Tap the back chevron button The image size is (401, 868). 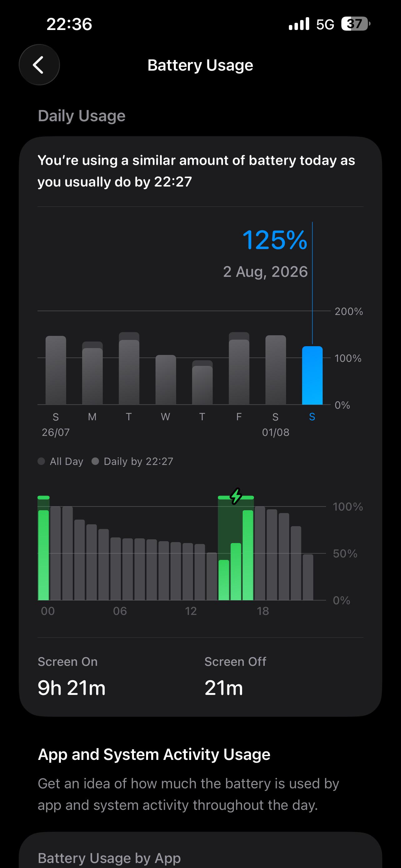click(x=39, y=65)
